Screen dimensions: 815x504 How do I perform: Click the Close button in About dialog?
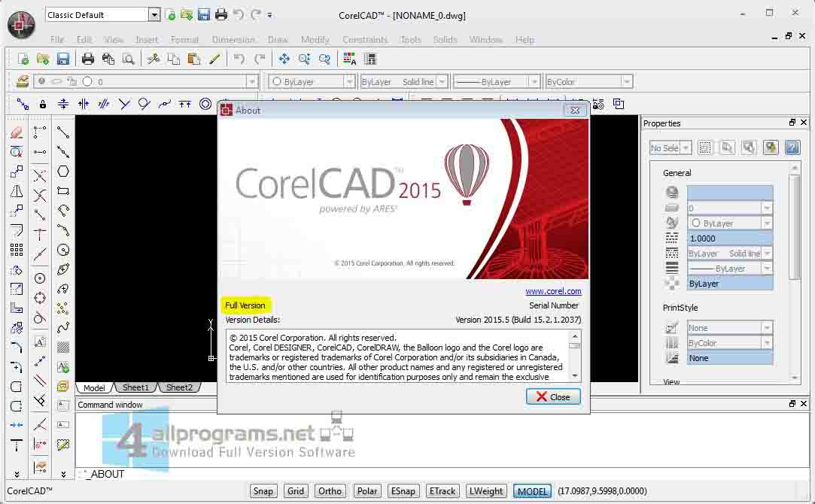pyautogui.click(x=553, y=396)
